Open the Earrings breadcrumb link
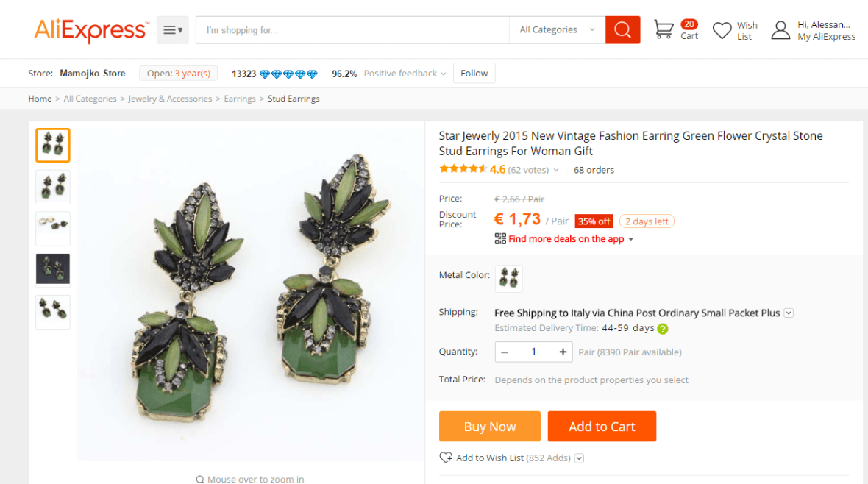Image resolution: width=868 pixels, height=484 pixels. 240,99
